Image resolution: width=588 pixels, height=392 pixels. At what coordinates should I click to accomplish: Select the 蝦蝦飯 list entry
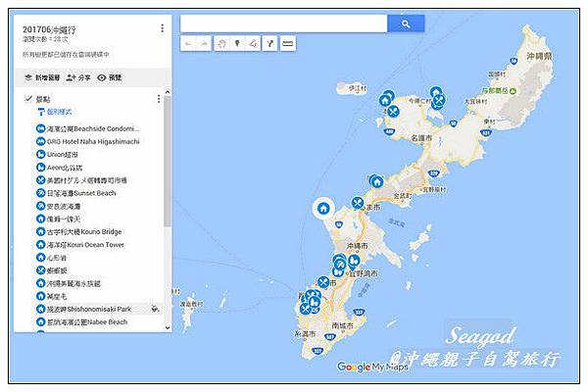(51, 270)
